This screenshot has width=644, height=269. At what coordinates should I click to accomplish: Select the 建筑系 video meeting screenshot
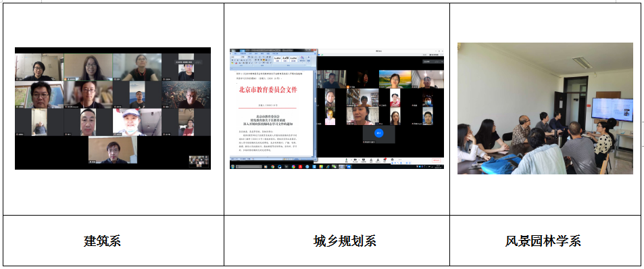pos(113,108)
